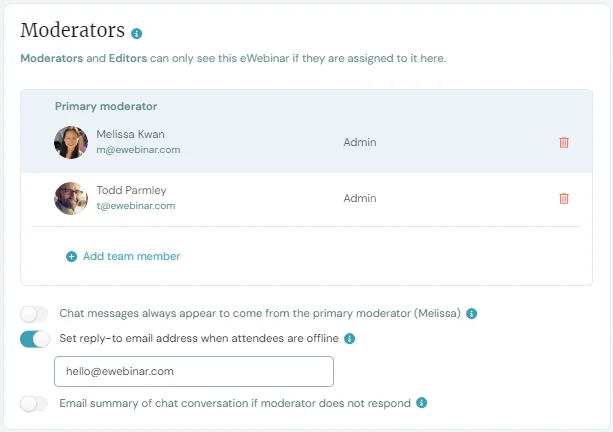Click the word Editors in the description
Screen dimensions: 613x432
click(128, 58)
